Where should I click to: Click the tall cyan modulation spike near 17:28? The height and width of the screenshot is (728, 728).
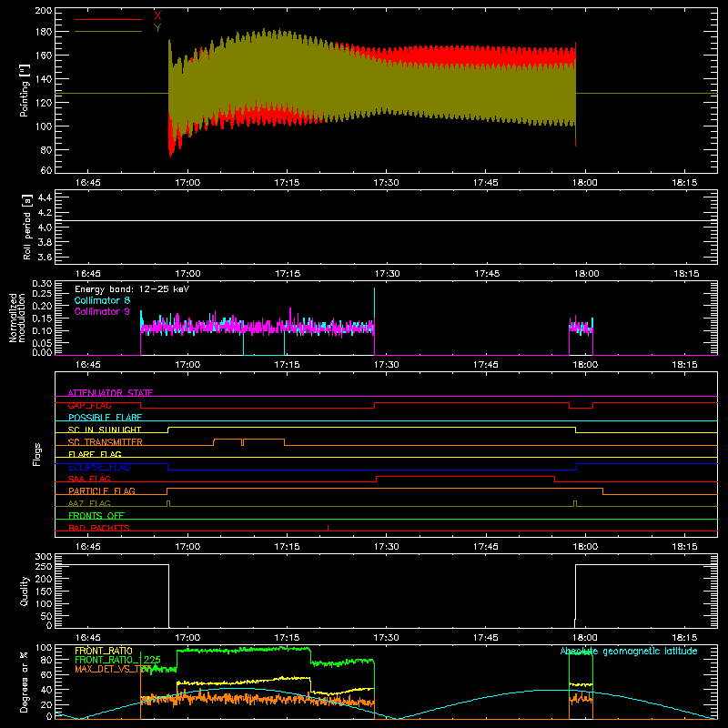(x=374, y=302)
